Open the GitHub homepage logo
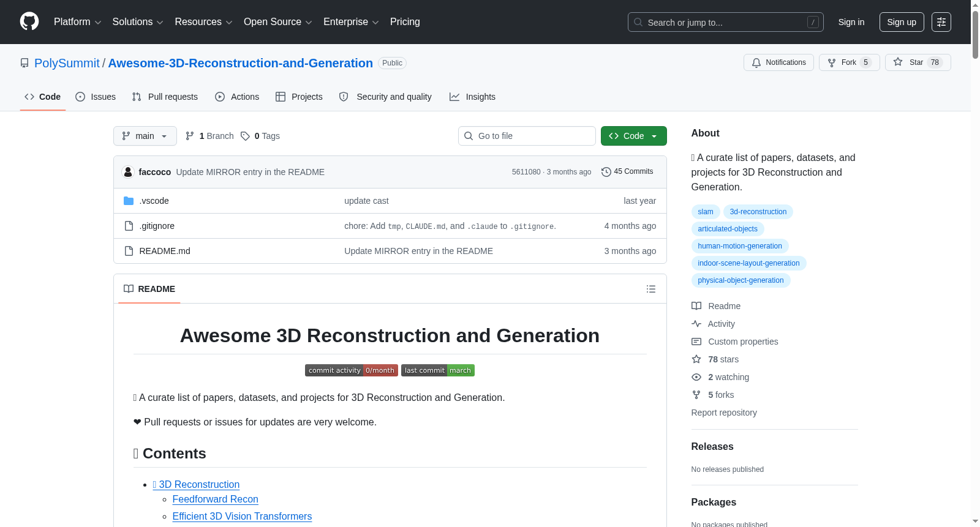The height and width of the screenshot is (527, 980). [29, 22]
